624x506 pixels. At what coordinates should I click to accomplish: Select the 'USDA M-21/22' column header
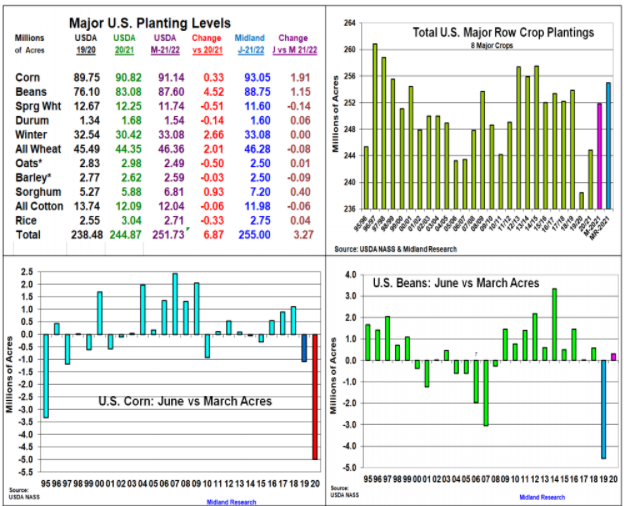(165, 44)
